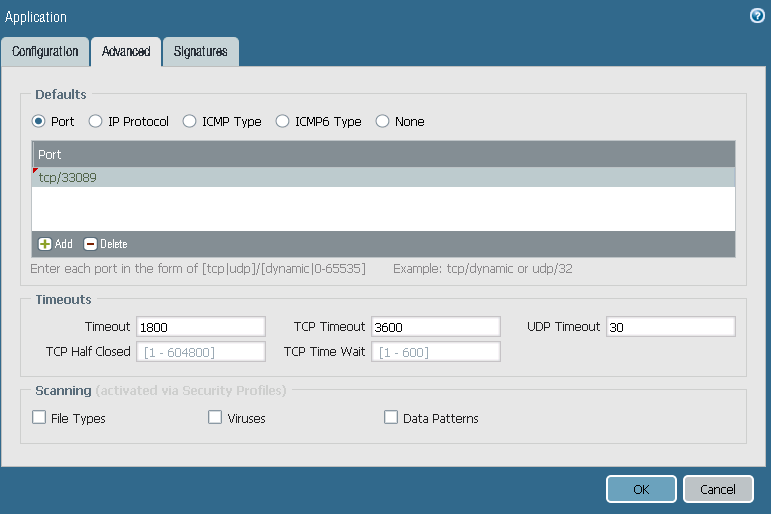Check the Data Patterns checkbox
Viewport: 771px width, 514px height.
click(x=391, y=417)
